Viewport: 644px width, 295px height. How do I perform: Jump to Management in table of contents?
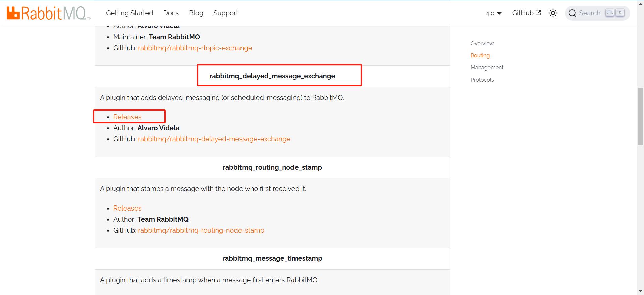[x=487, y=67]
